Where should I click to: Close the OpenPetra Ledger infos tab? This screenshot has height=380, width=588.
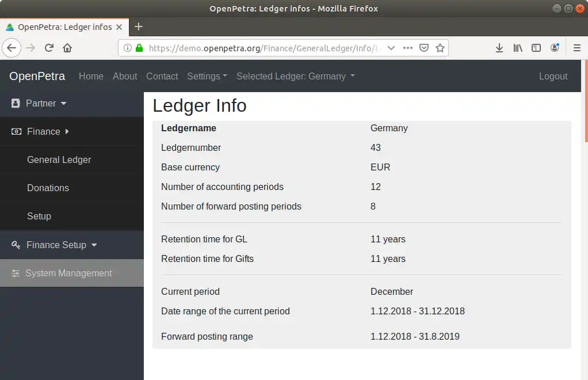coord(119,27)
